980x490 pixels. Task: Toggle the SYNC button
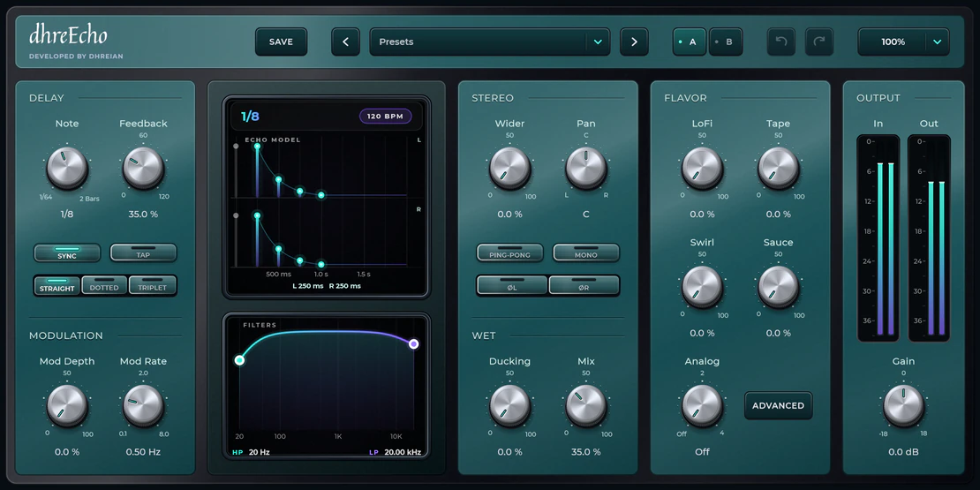(67, 253)
